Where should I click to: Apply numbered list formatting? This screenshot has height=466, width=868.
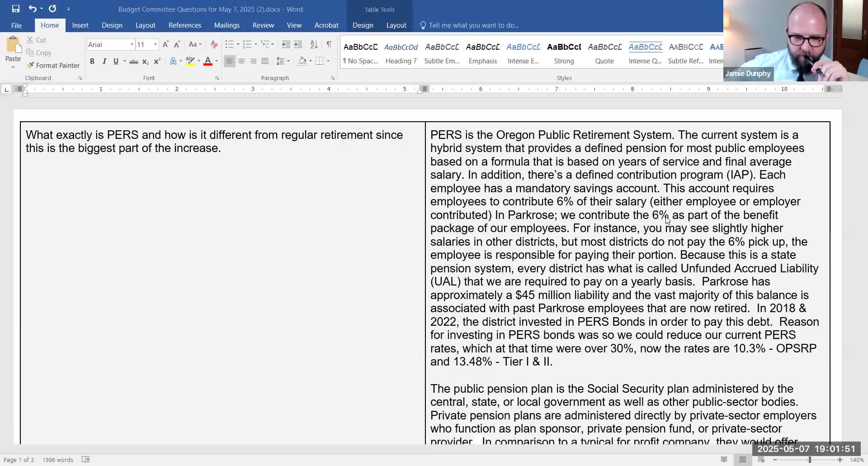[x=247, y=44]
